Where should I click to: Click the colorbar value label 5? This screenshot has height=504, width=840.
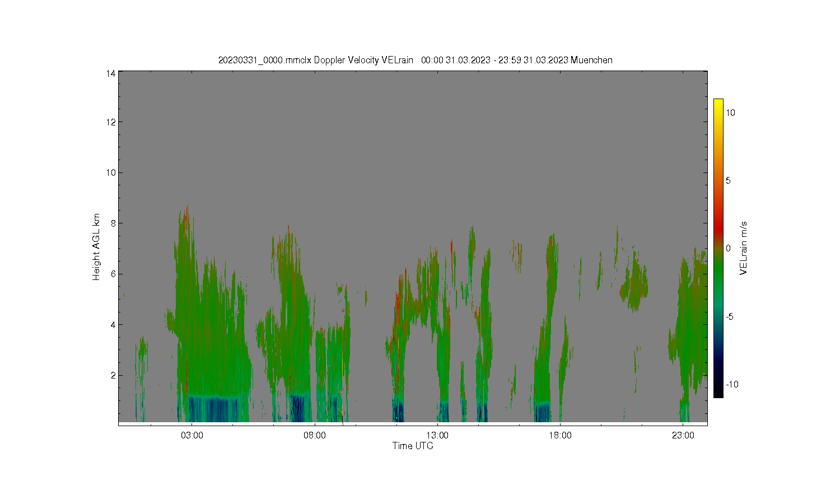728,180
